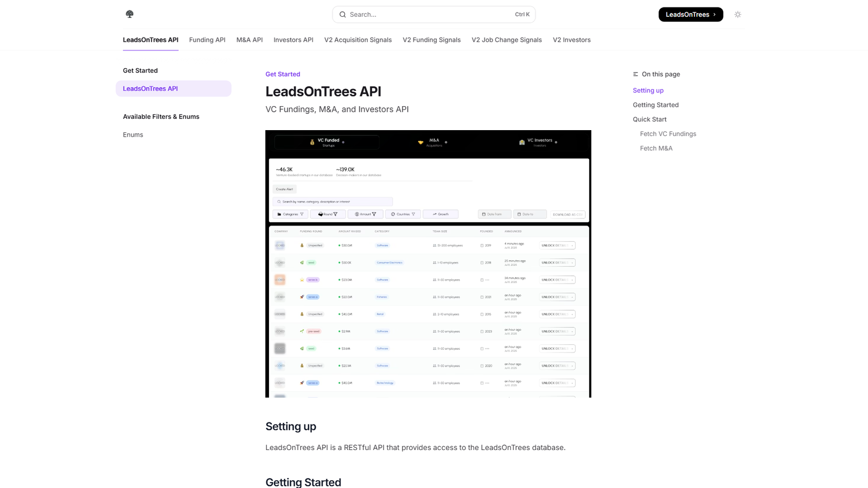Open the Fetch M&A section link
Image resolution: width=868 pixels, height=488 pixels.
click(656, 148)
